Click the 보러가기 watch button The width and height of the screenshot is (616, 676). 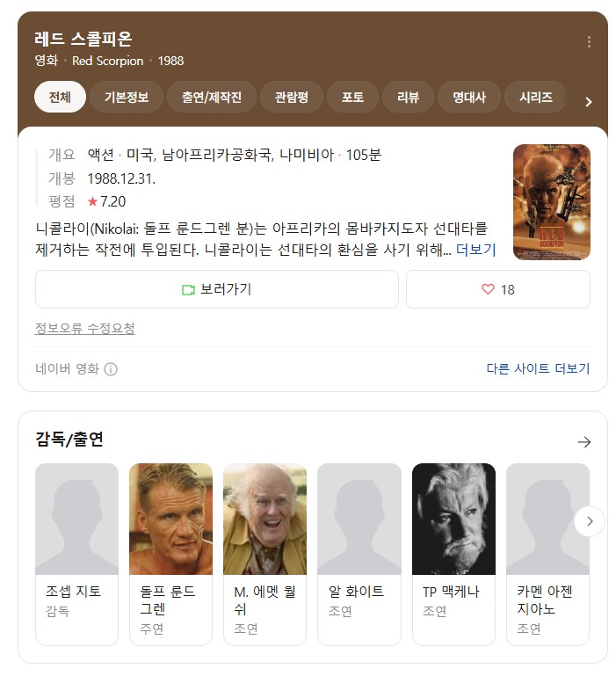217,289
